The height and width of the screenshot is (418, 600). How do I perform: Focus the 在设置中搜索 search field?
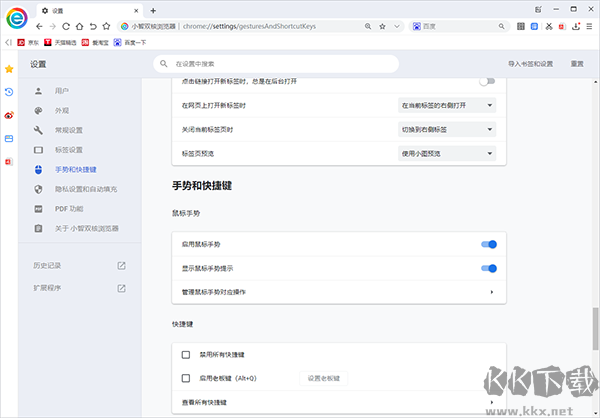(276, 64)
